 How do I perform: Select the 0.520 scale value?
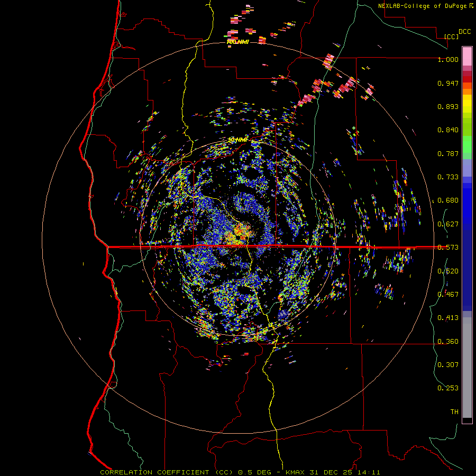[x=448, y=271]
